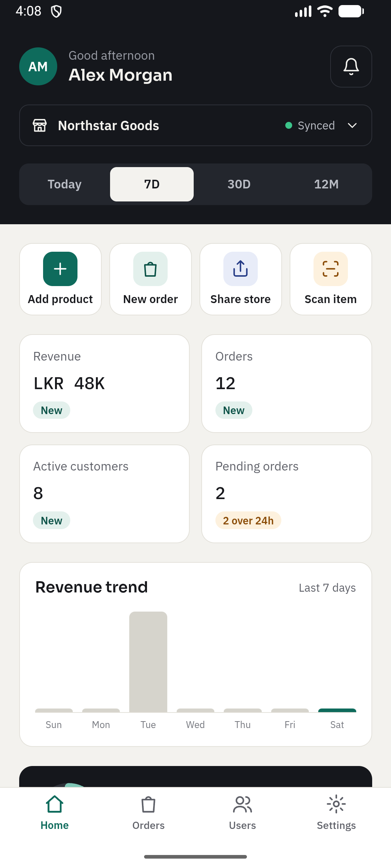Select the green Sat revenue bar
391x868 pixels.
[337, 710]
